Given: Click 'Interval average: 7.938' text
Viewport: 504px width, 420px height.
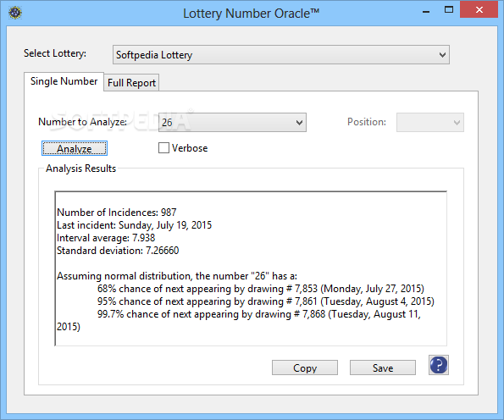Looking at the screenshot, I should 106,238.
